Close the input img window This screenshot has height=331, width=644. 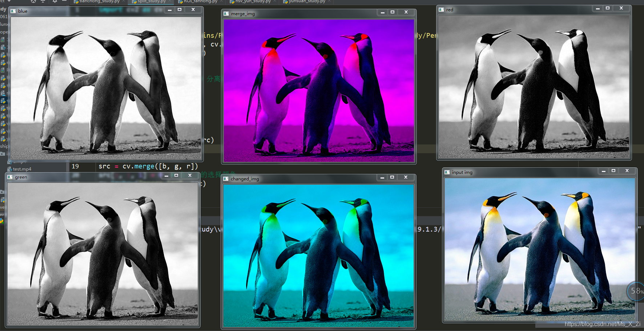627,171
